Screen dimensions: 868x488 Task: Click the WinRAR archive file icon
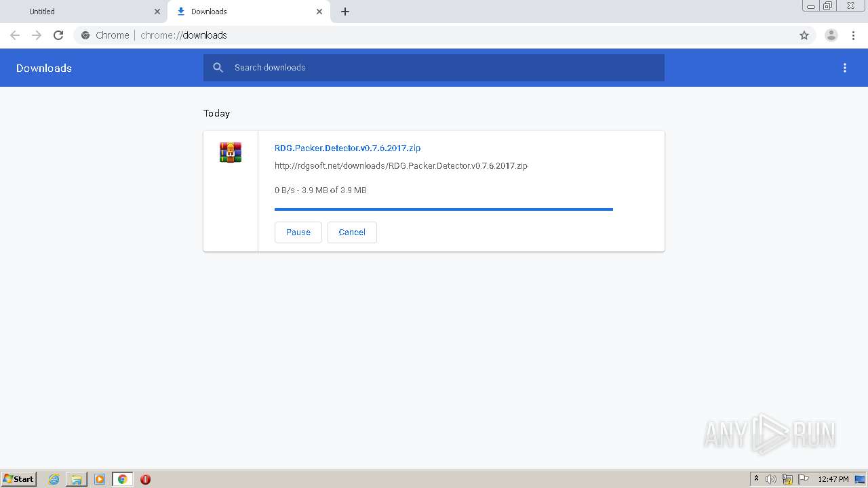click(231, 152)
